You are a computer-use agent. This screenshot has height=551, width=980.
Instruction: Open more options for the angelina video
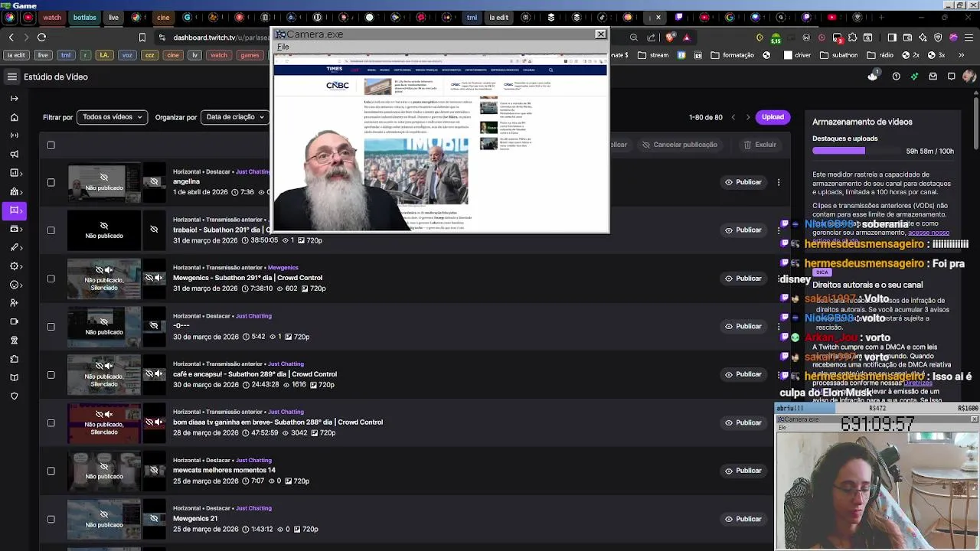click(x=779, y=182)
